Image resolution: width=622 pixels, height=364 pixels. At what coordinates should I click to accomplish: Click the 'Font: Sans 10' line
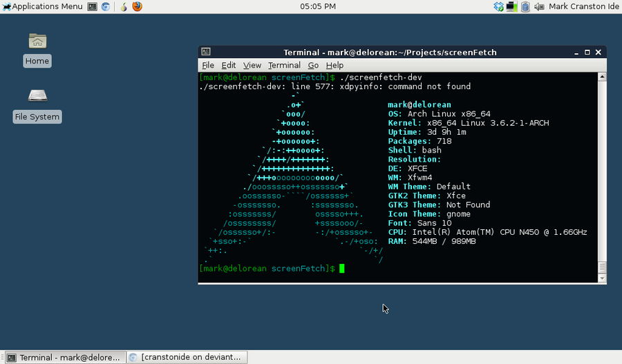coord(420,223)
